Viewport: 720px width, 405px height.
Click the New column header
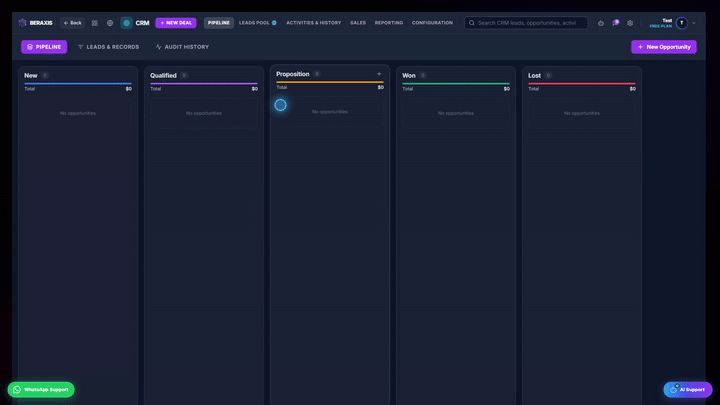click(31, 75)
